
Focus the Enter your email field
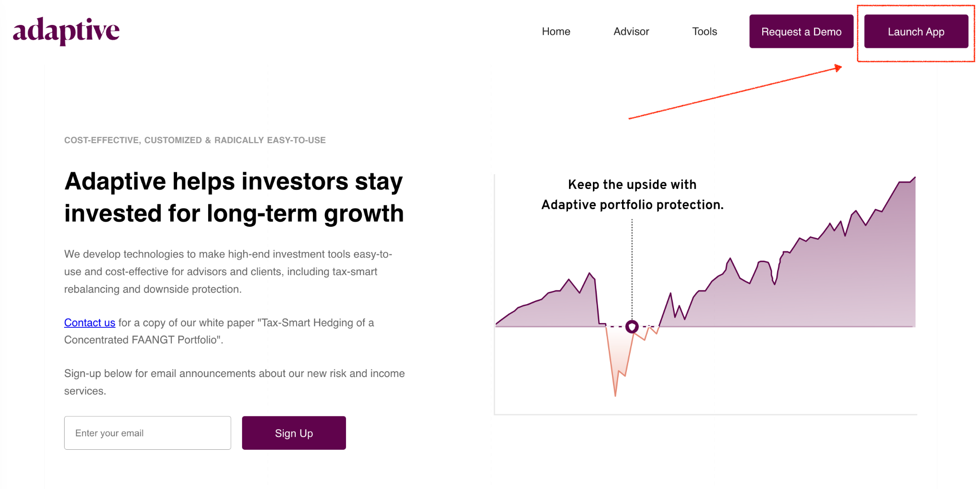(x=147, y=433)
